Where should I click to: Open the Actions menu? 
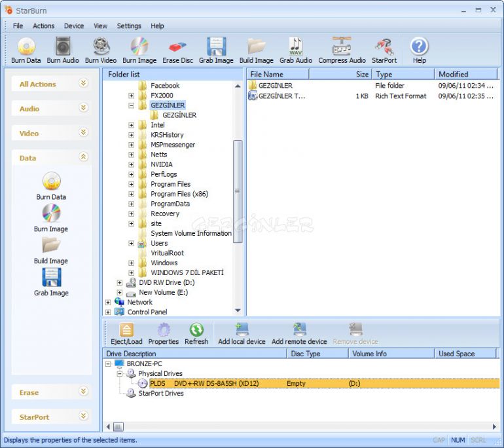(x=44, y=26)
